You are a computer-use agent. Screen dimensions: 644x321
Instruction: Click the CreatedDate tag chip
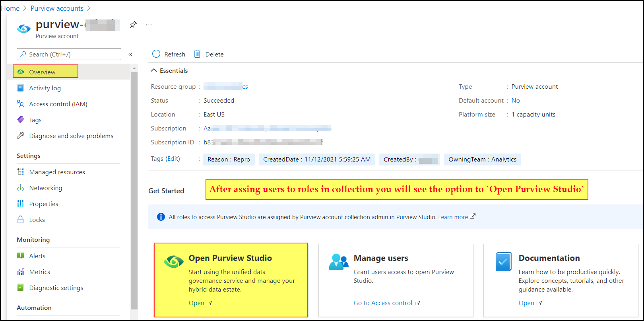[x=317, y=160]
